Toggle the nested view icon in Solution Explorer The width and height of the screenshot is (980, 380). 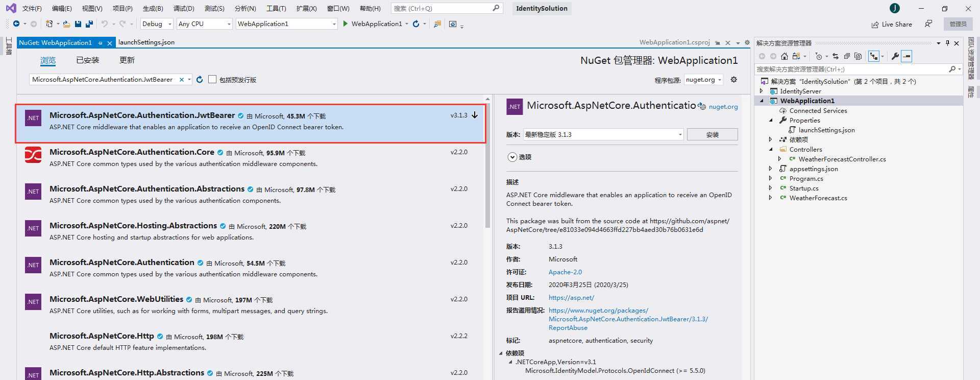coord(874,56)
